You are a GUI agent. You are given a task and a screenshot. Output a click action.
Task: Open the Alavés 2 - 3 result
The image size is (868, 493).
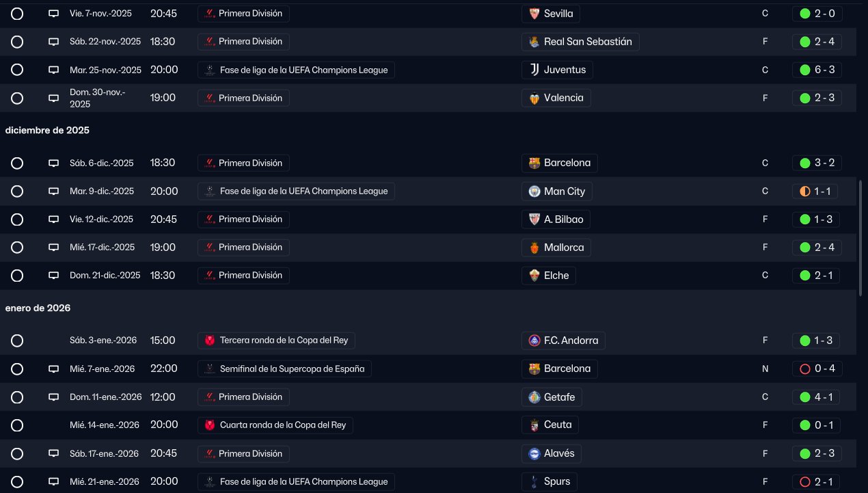pyautogui.click(x=817, y=453)
